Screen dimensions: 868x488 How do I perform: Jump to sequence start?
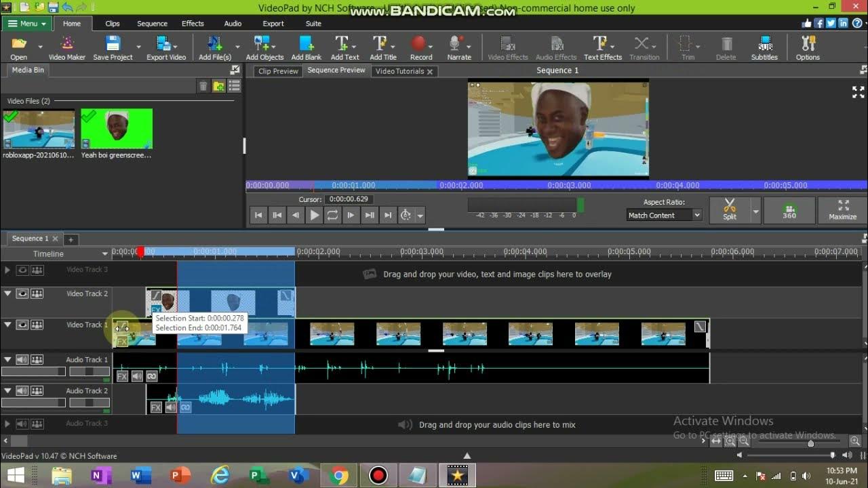click(x=258, y=215)
